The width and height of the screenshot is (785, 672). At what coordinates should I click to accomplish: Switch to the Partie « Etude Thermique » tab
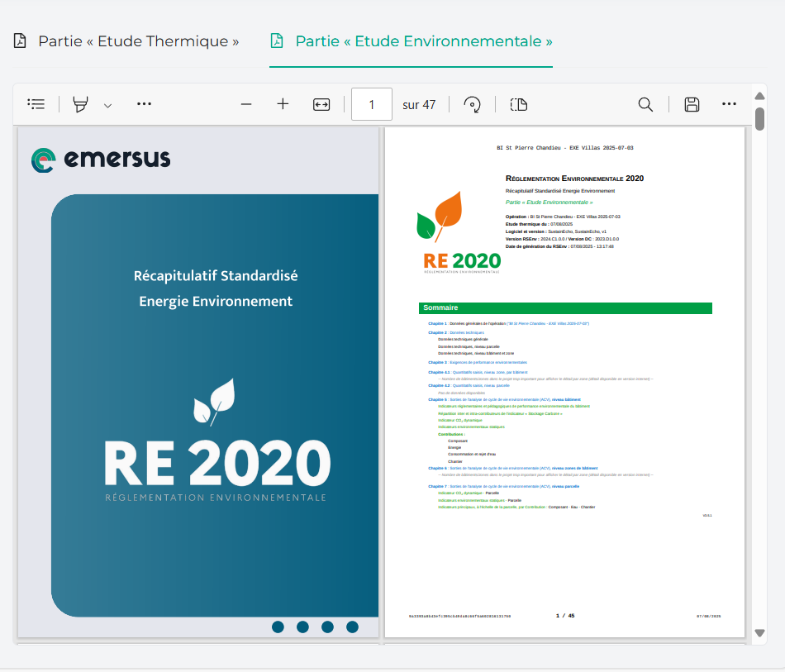[126, 41]
